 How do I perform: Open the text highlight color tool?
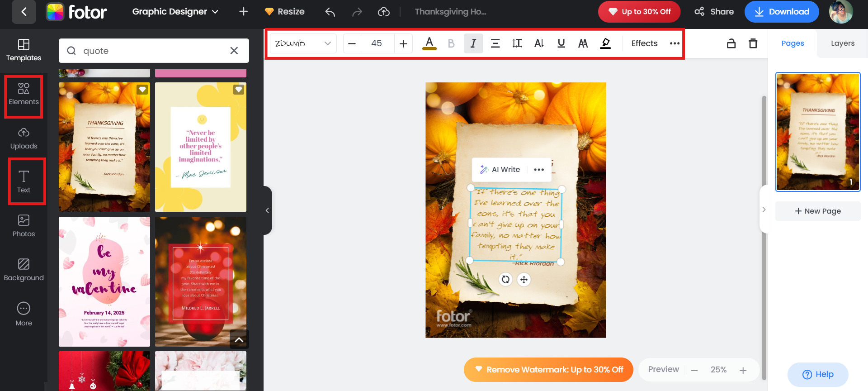pos(605,43)
